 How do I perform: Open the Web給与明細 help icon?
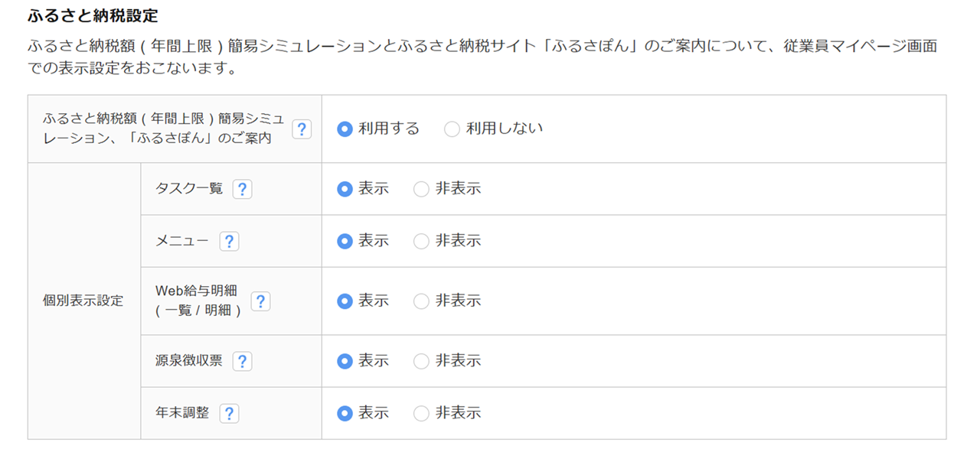(260, 301)
